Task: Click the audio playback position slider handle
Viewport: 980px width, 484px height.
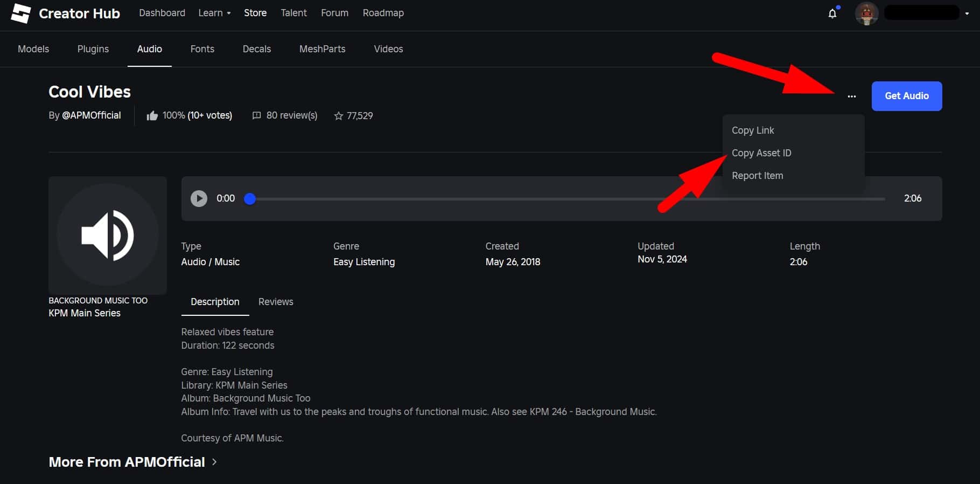Action: (250, 199)
